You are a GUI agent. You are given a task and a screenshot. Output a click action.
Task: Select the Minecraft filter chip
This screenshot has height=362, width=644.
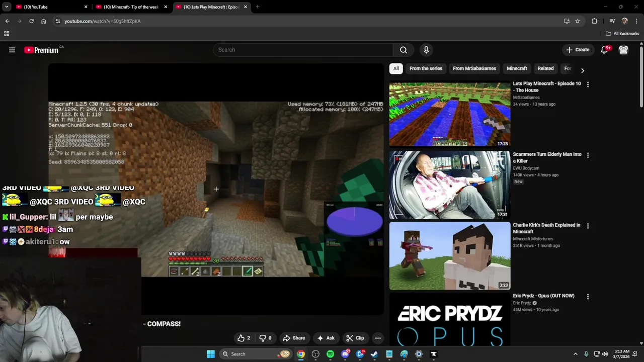coord(517,68)
